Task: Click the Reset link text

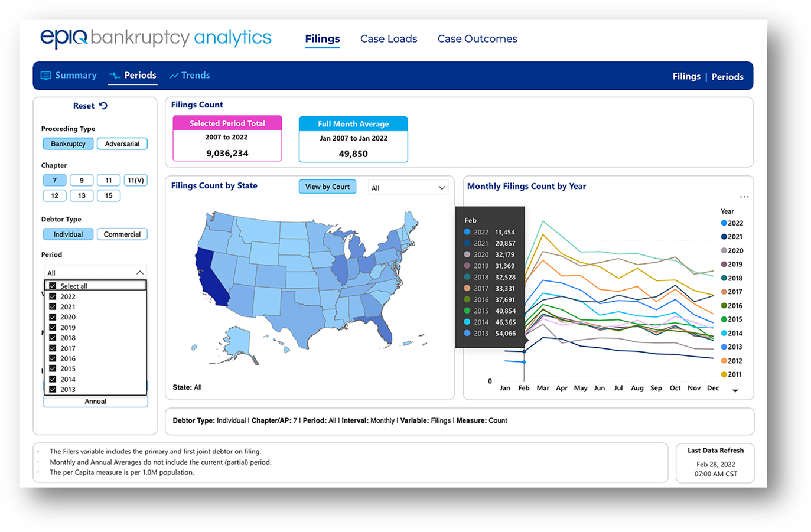Action: pyautogui.click(x=83, y=106)
